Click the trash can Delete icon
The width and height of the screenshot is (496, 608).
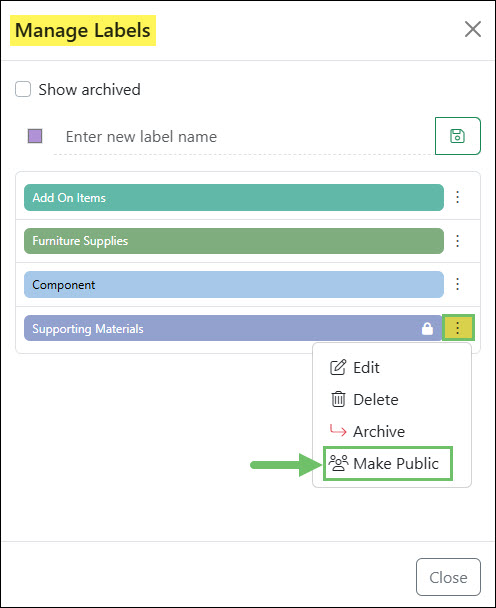(338, 399)
